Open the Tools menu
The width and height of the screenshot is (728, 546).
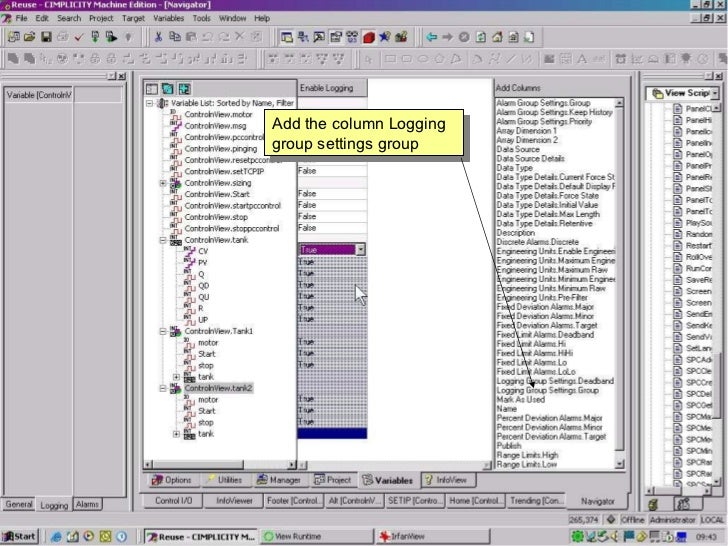(202, 18)
